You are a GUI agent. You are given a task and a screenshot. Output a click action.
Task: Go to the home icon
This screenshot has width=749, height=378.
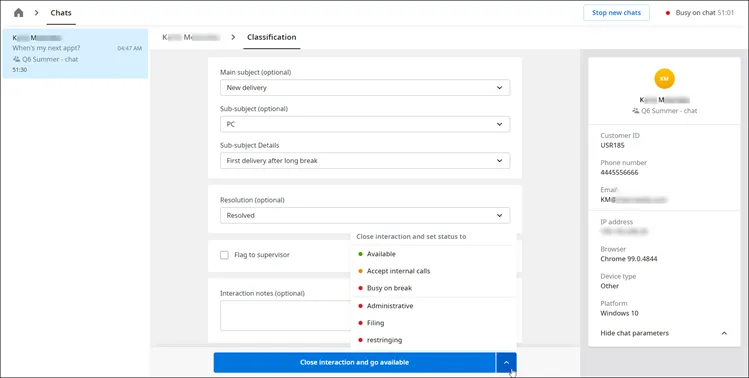pyautogui.click(x=19, y=13)
